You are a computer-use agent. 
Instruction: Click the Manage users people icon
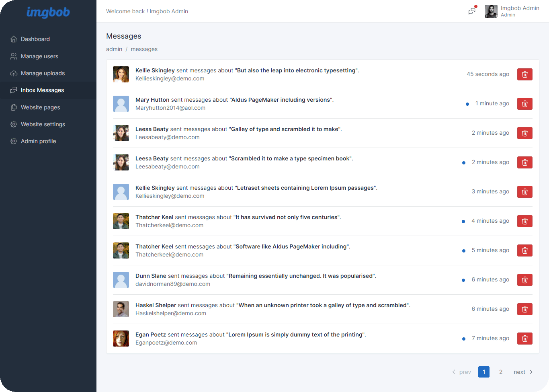click(x=14, y=56)
